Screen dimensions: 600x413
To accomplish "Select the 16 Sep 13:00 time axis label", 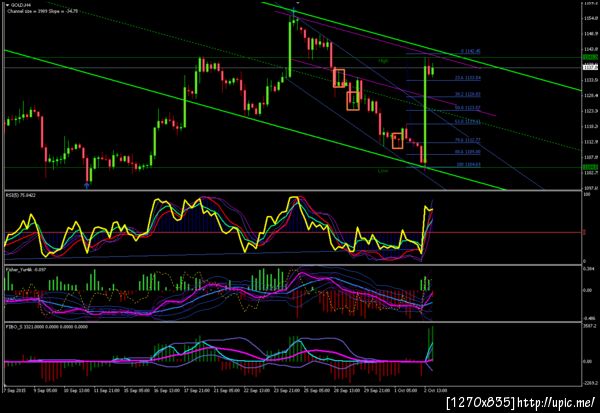I will [x=167, y=391].
